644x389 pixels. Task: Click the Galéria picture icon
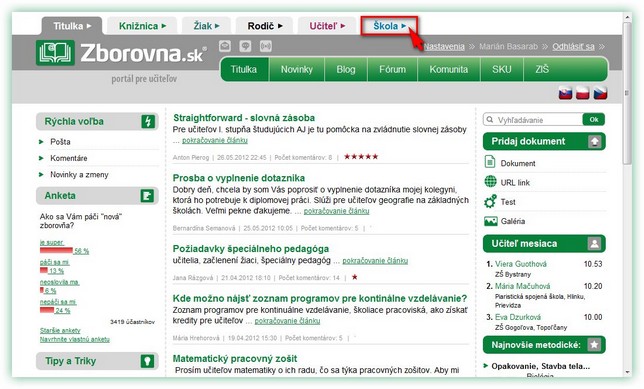490,221
